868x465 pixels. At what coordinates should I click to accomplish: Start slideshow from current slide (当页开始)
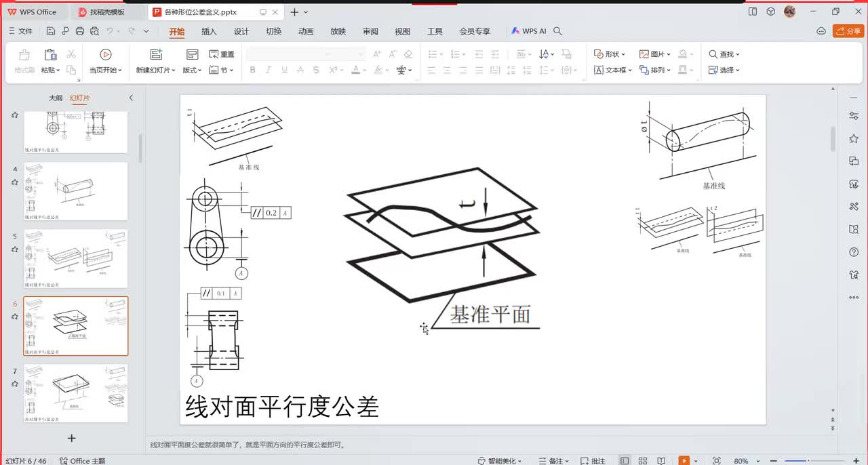click(105, 61)
